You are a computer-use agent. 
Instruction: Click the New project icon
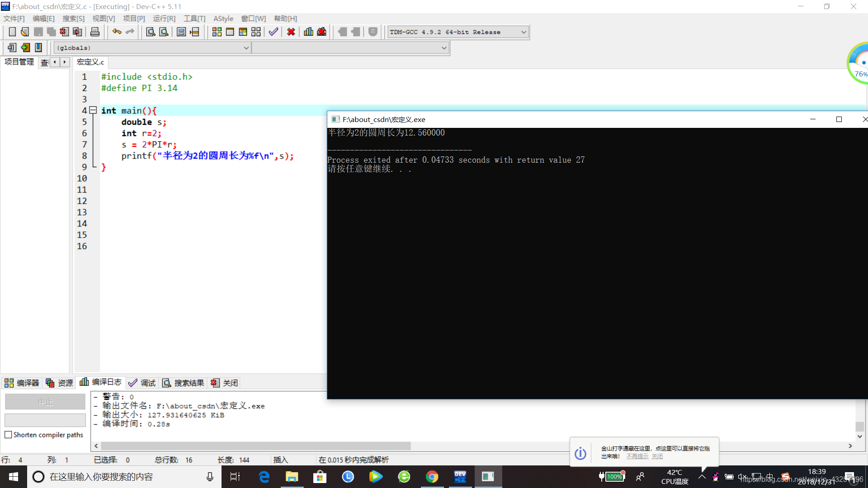12,47
